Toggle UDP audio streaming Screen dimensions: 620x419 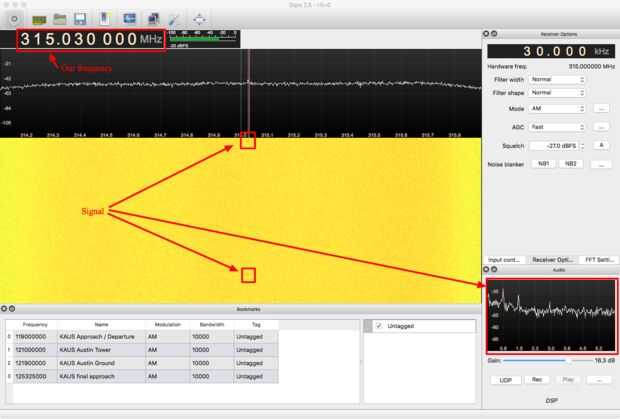click(x=505, y=380)
